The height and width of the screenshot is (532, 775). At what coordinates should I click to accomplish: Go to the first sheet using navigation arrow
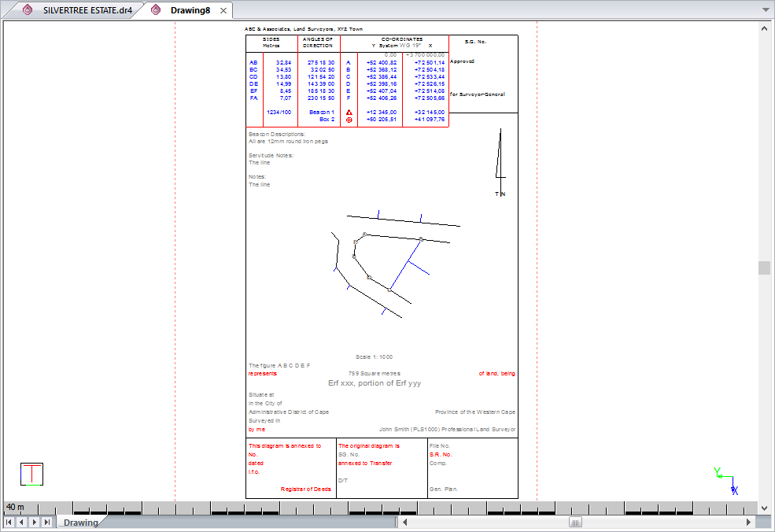coord(9,522)
